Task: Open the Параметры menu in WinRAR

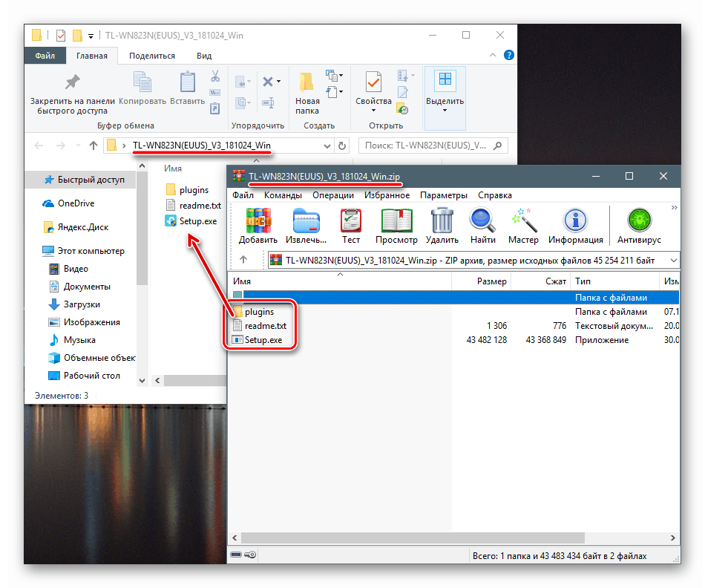Action: click(444, 195)
